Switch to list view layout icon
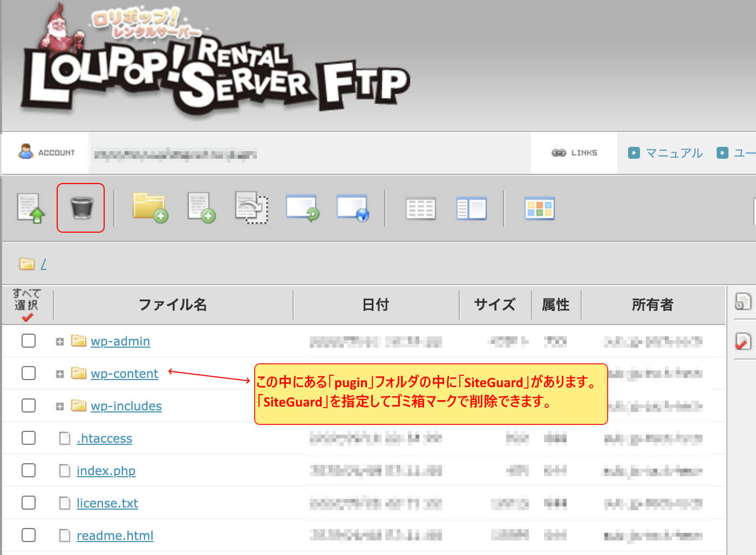This screenshot has height=555, width=756. (x=420, y=209)
